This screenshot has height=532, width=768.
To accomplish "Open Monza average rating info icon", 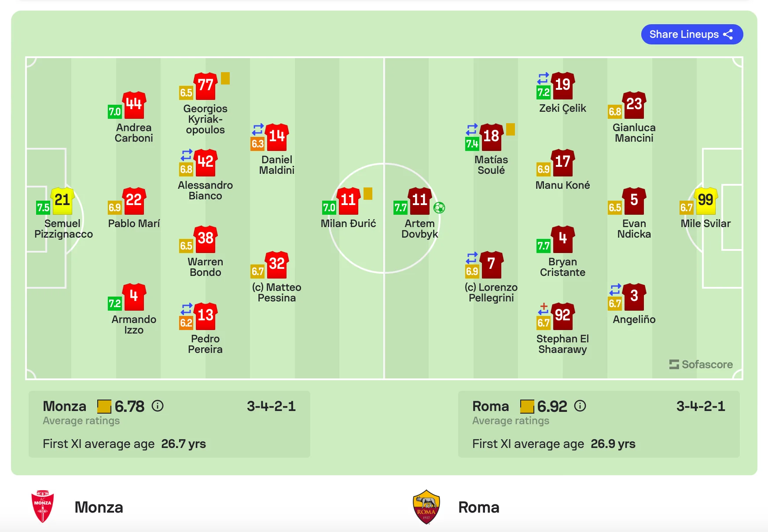I will (158, 406).
